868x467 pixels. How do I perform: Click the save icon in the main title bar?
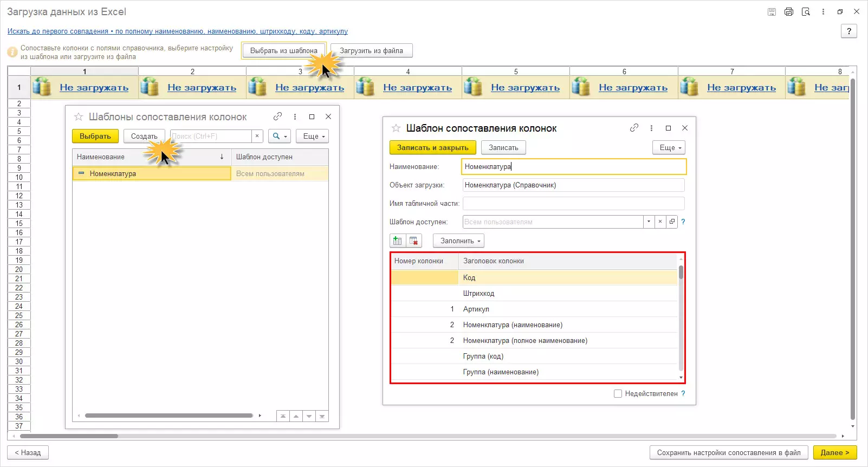pyautogui.click(x=772, y=12)
